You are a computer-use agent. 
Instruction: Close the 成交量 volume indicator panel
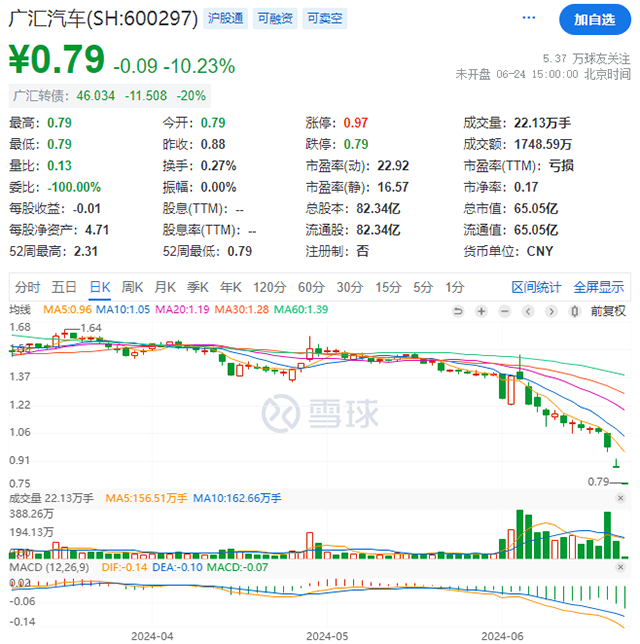[620, 498]
